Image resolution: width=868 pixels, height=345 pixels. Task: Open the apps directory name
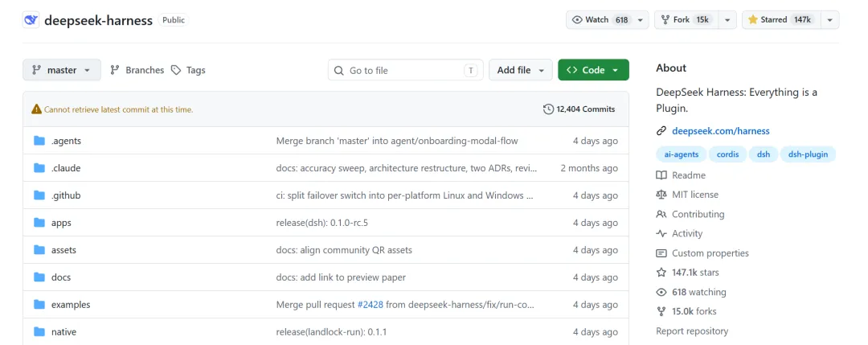point(61,223)
